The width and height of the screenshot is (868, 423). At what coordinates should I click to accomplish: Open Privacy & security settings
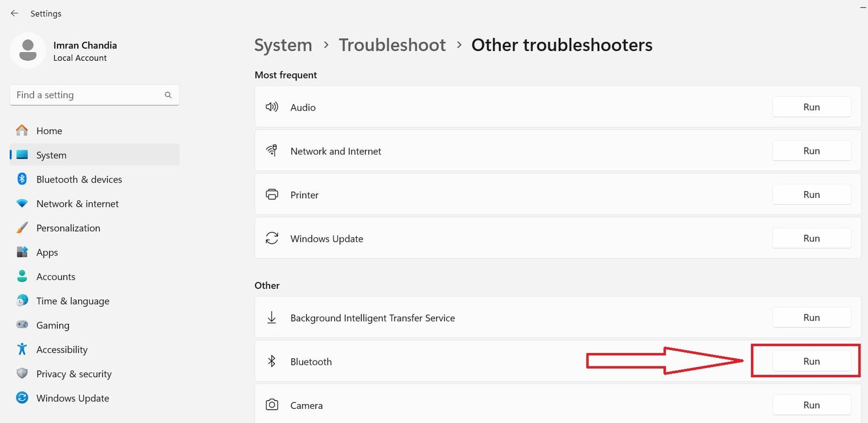pos(73,374)
